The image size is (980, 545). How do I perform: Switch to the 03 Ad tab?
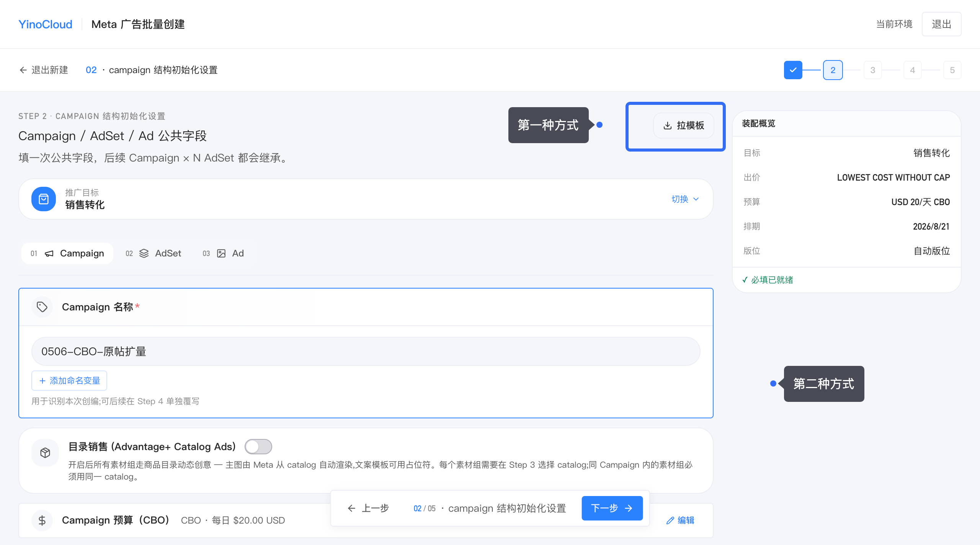223,253
